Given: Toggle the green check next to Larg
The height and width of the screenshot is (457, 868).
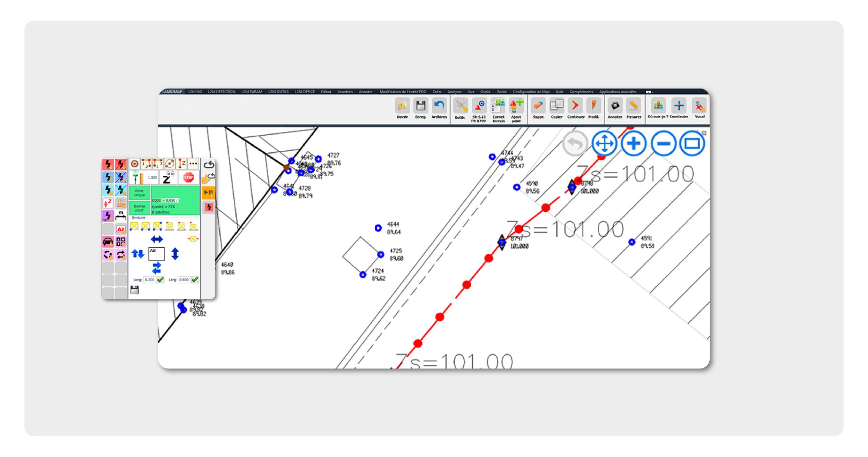Looking at the screenshot, I should click(x=195, y=280).
